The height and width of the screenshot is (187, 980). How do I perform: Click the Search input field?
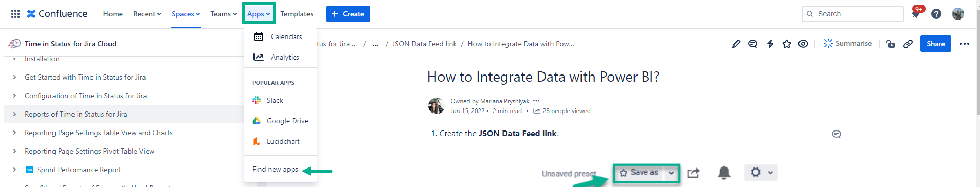pyautogui.click(x=852, y=14)
